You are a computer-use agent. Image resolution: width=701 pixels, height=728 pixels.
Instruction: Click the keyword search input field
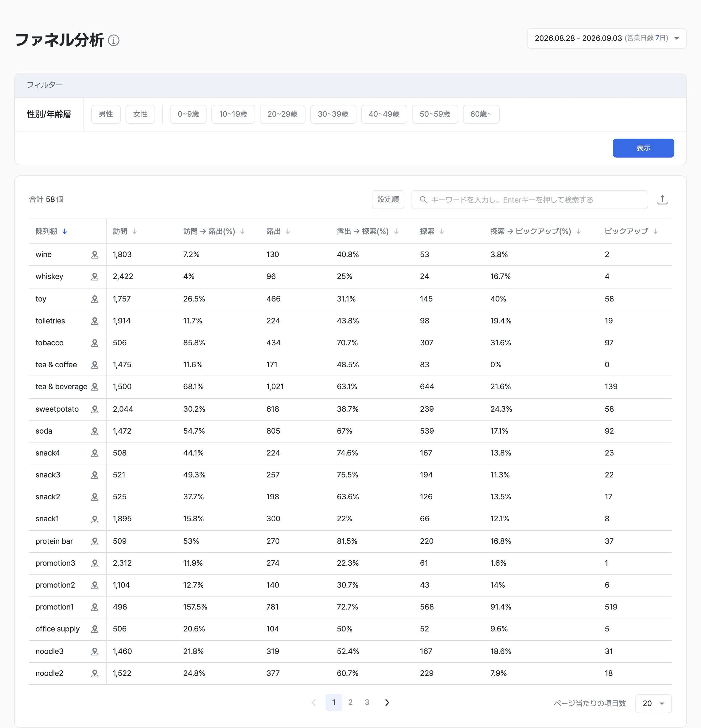point(530,200)
